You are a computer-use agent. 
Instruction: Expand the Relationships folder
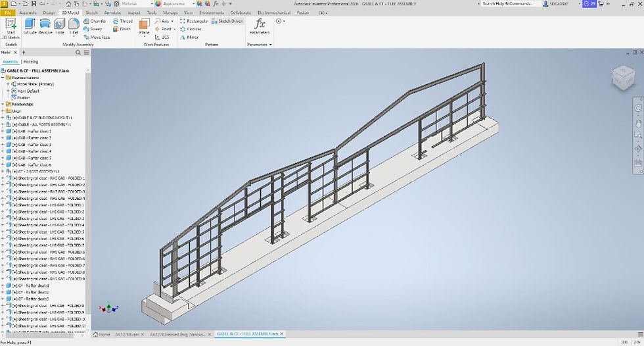[3, 105]
